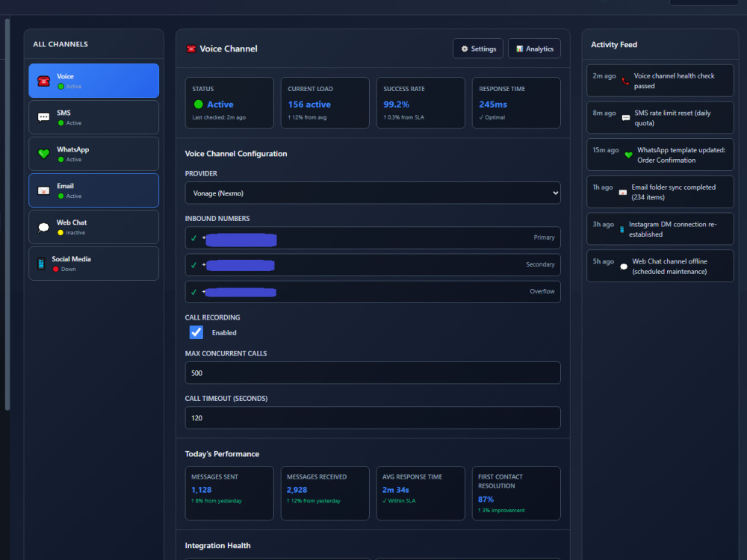
Task: Select the Secondary inbound number row
Action: pos(373,265)
